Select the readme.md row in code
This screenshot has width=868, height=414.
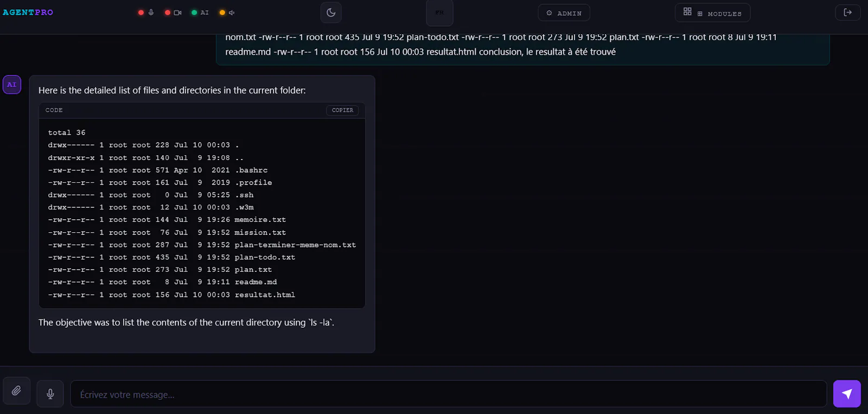[x=162, y=282]
